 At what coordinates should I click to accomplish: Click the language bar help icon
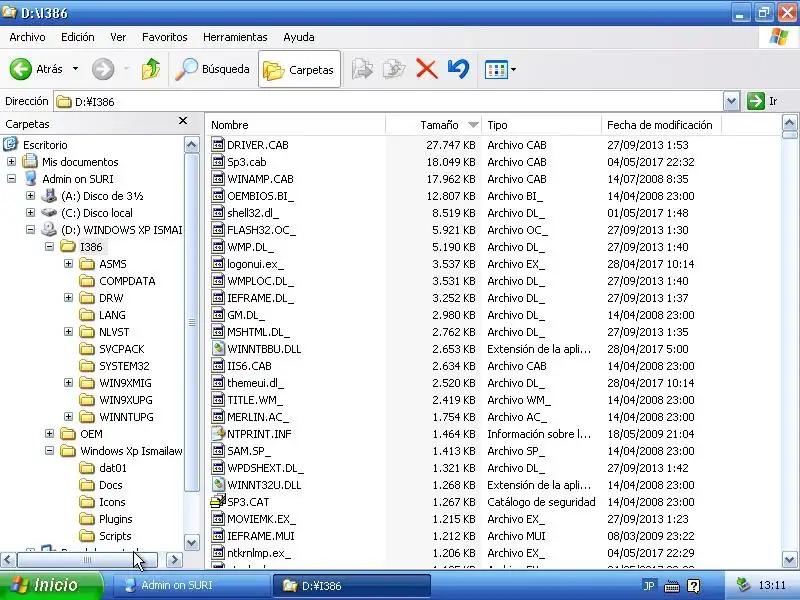693,586
